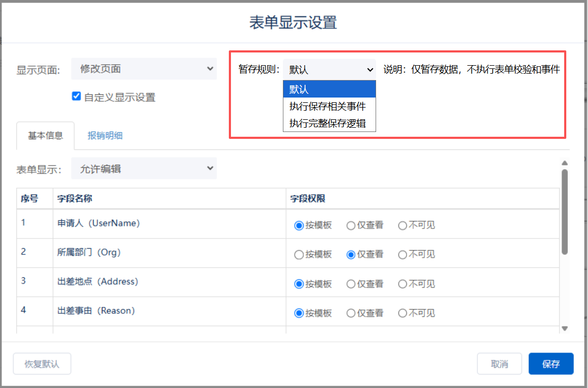Select 默认 option in dropdown list
Viewport: 588px width, 388px height.
[x=329, y=89]
